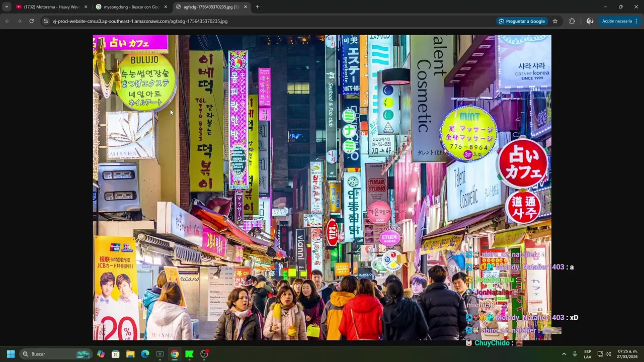
Task: Open the Snipping Tool taskbar icon
Action: [159, 354]
